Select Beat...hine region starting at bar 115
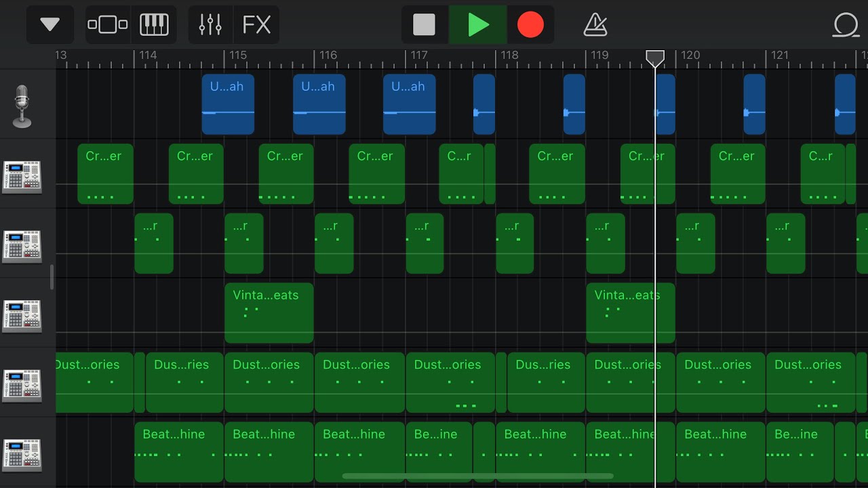Screen dimensions: 868x488 click(x=269, y=452)
